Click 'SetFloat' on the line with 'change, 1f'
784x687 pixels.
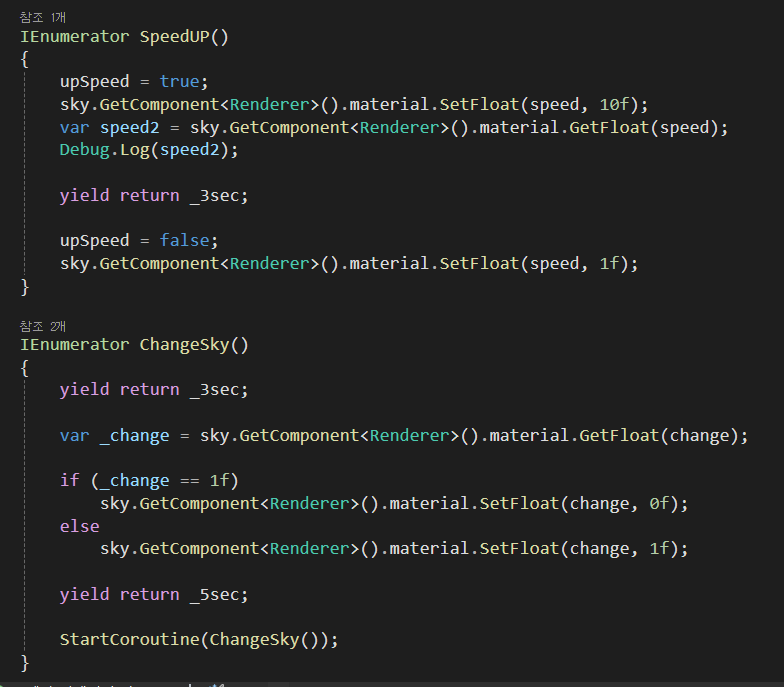519,548
